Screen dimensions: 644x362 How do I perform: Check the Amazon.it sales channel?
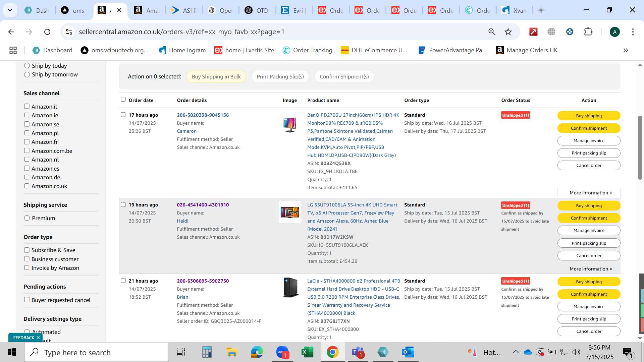pyautogui.click(x=26, y=106)
